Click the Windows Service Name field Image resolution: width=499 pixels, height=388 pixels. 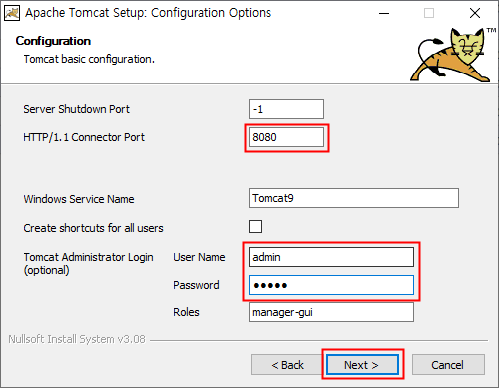pos(354,198)
